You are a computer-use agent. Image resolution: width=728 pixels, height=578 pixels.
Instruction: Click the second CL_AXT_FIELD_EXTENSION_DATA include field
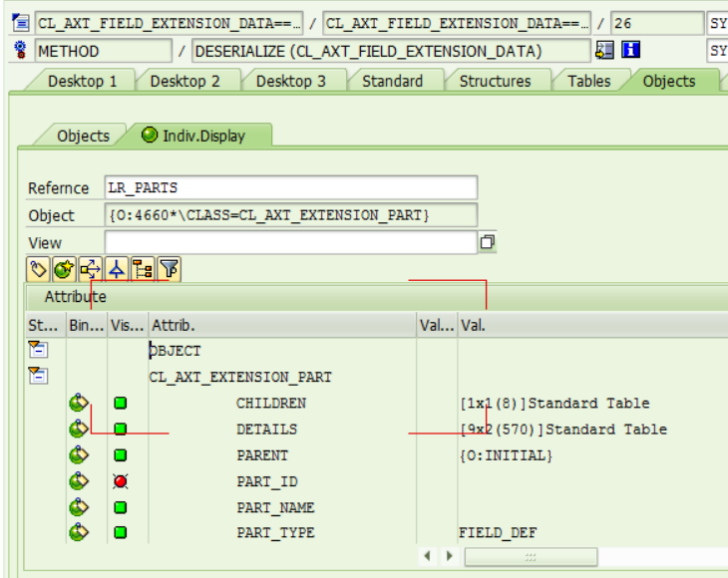coord(457,23)
